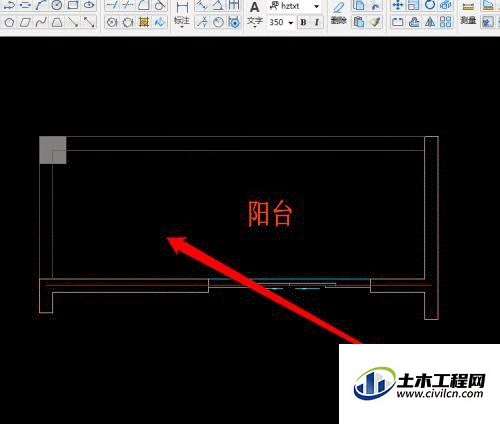Click the paste clipboard icon
Screen dimensions: 500x424
(x=359, y=22)
